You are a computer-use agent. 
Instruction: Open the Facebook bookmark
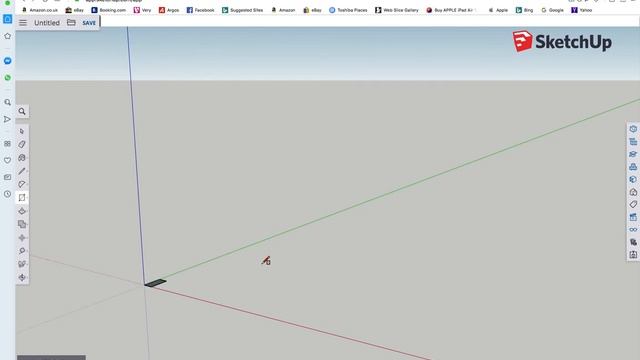click(200, 10)
